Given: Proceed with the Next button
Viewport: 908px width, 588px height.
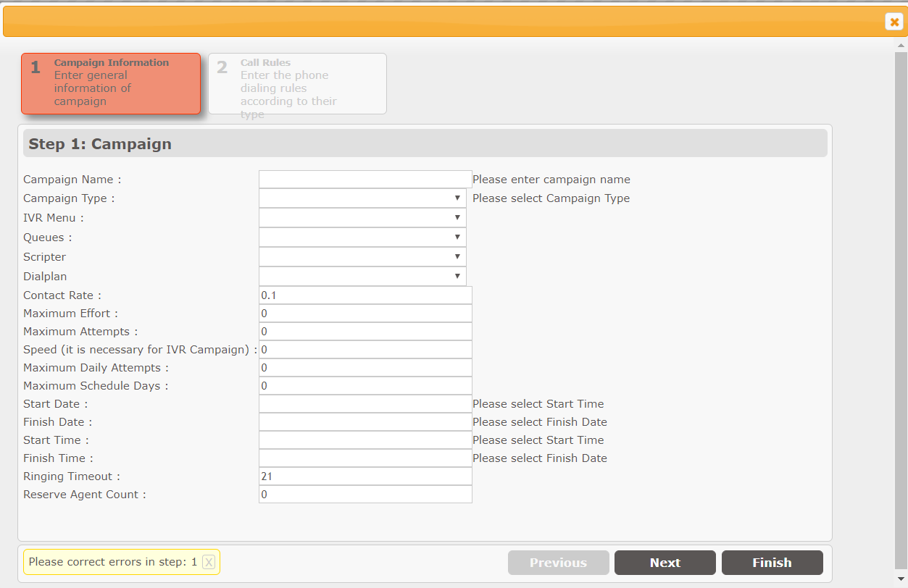Looking at the screenshot, I should [x=665, y=563].
